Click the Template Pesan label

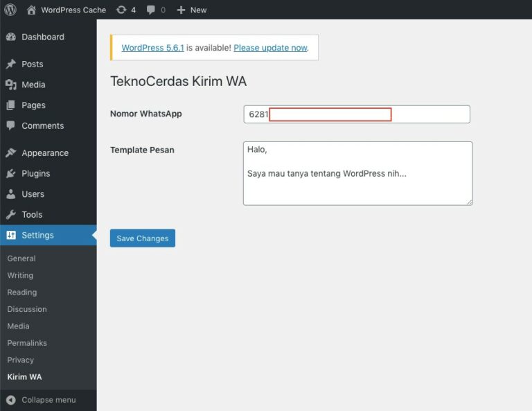coord(142,150)
